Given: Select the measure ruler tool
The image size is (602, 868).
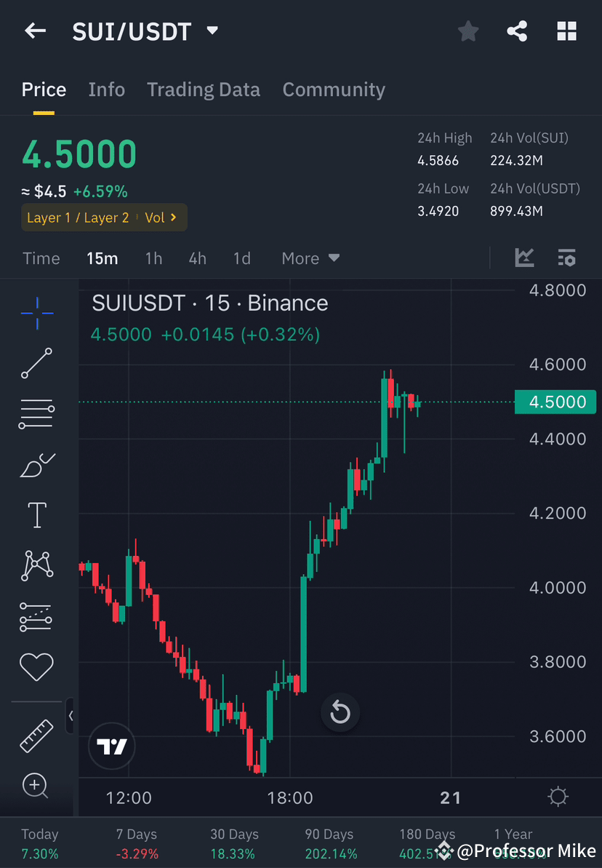Looking at the screenshot, I should [x=36, y=735].
